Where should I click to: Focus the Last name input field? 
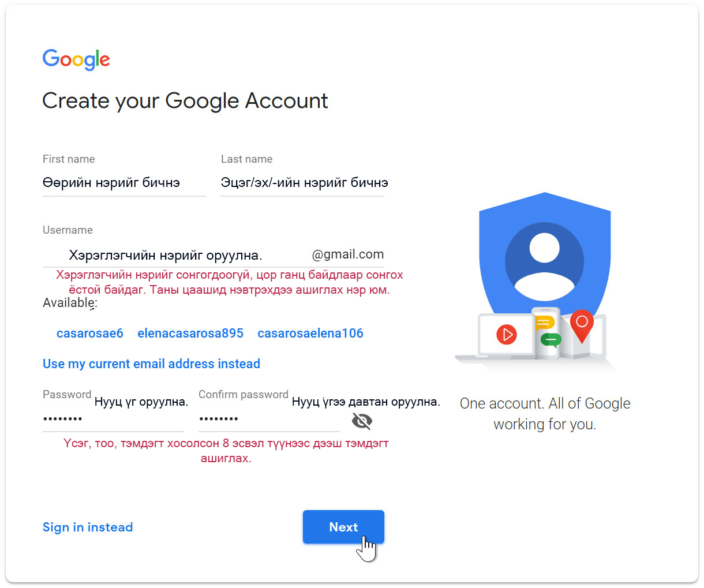tap(302, 183)
